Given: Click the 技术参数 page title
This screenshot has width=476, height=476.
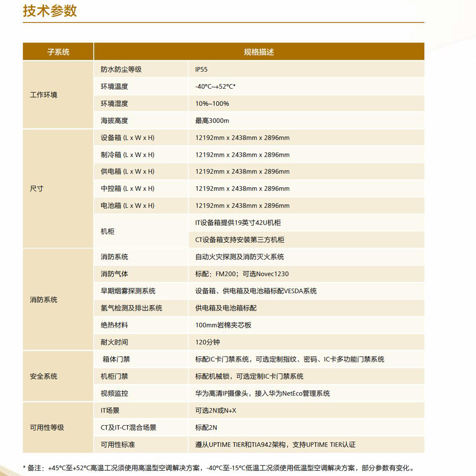Looking at the screenshot, I should coord(50,11).
